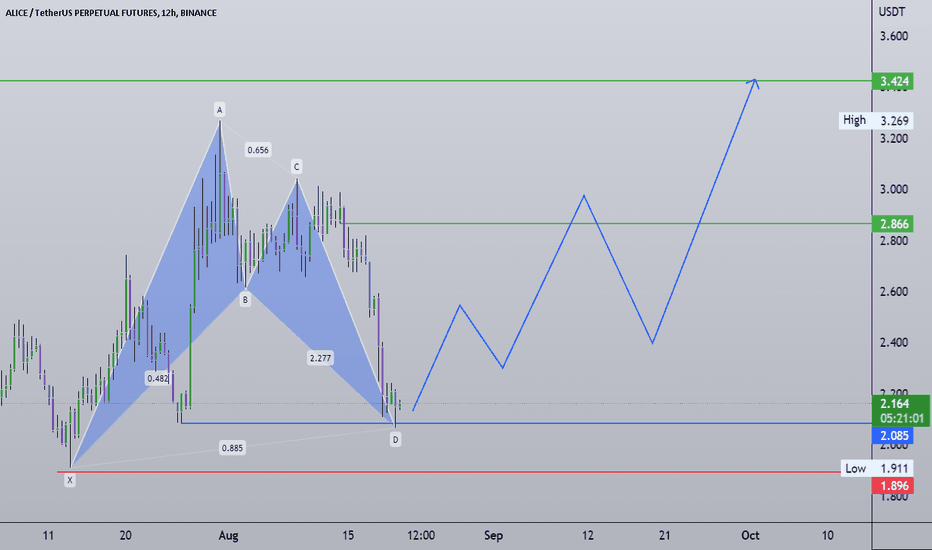Select pattern point label D
The height and width of the screenshot is (550, 932).
pyautogui.click(x=395, y=439)
